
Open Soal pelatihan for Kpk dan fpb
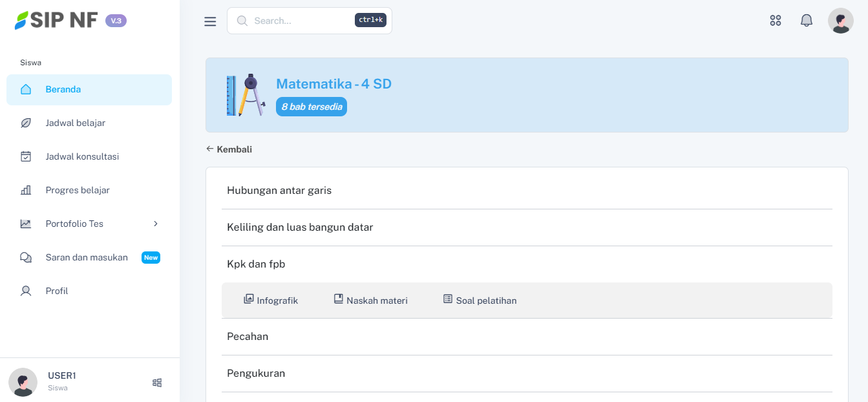480,301
